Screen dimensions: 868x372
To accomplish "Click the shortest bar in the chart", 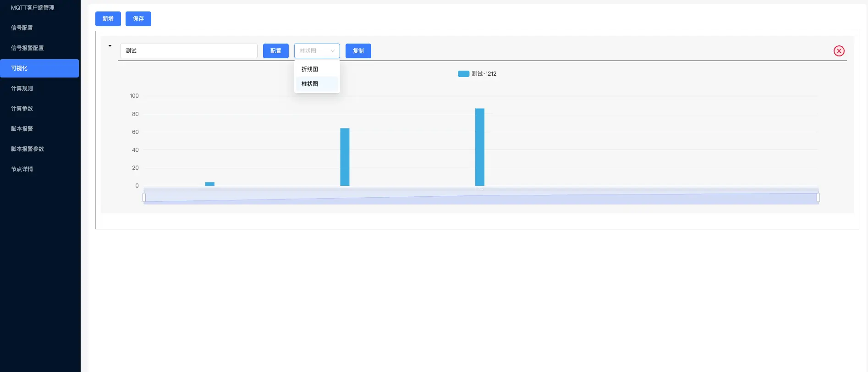I will [x=210, y=184].
